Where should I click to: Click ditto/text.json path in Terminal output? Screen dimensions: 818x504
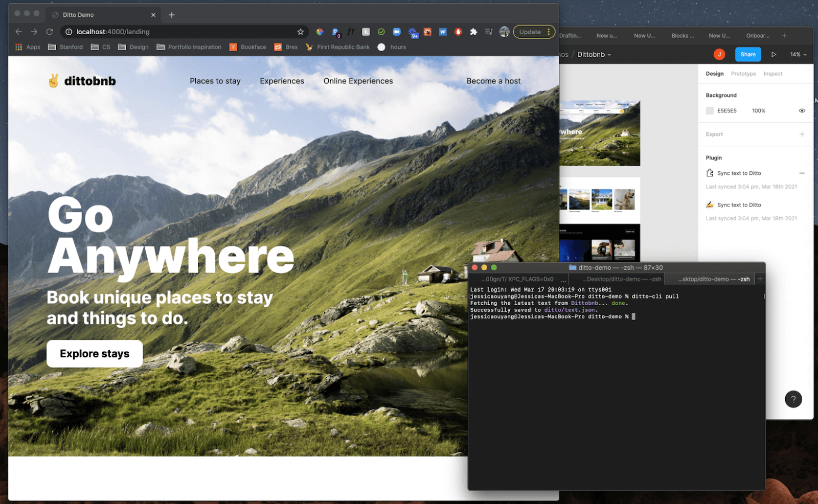click(570, 310)
